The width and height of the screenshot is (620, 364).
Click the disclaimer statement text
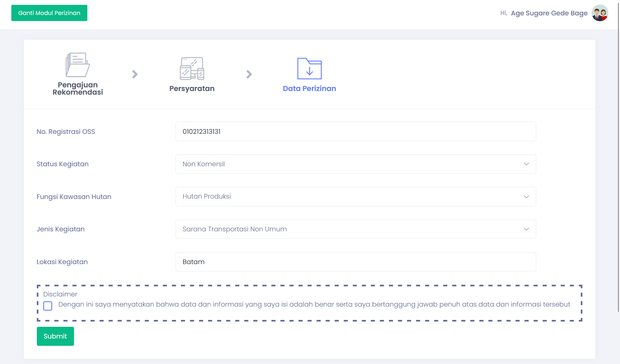pos(314,305)
